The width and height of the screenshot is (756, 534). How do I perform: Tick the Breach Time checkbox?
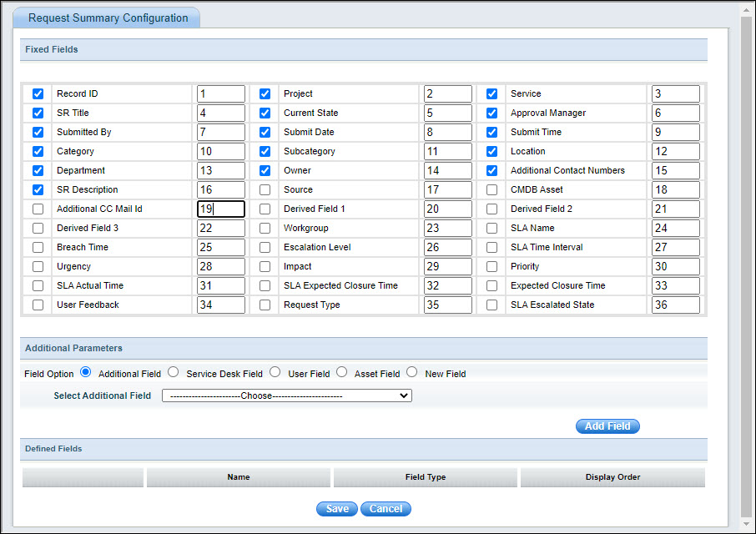[38, 248]
